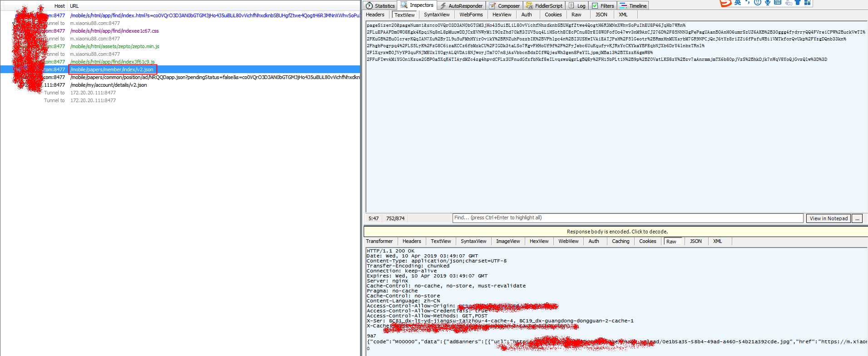
Task: Toggle the Sogou punctuation mode icon
Action: 747,2
